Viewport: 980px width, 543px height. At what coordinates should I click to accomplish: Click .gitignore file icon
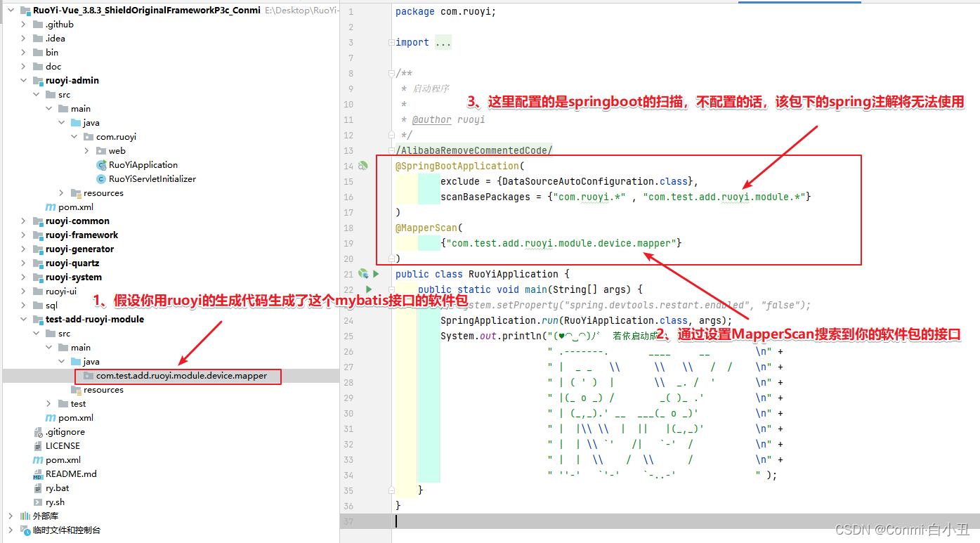point(38,431)
